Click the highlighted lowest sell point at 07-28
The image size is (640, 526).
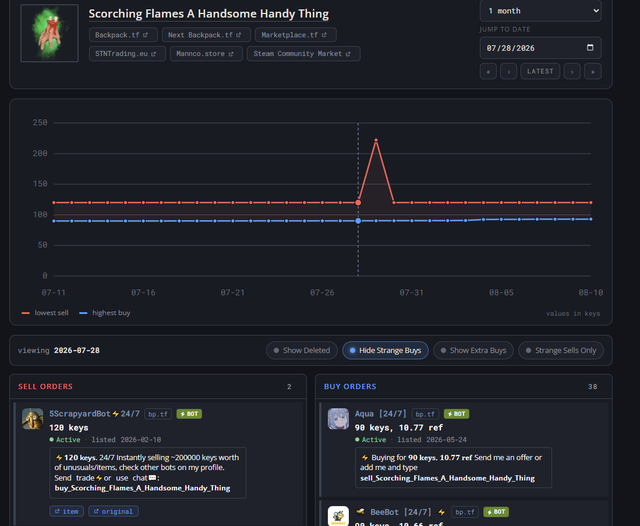(x=358, y=202)
